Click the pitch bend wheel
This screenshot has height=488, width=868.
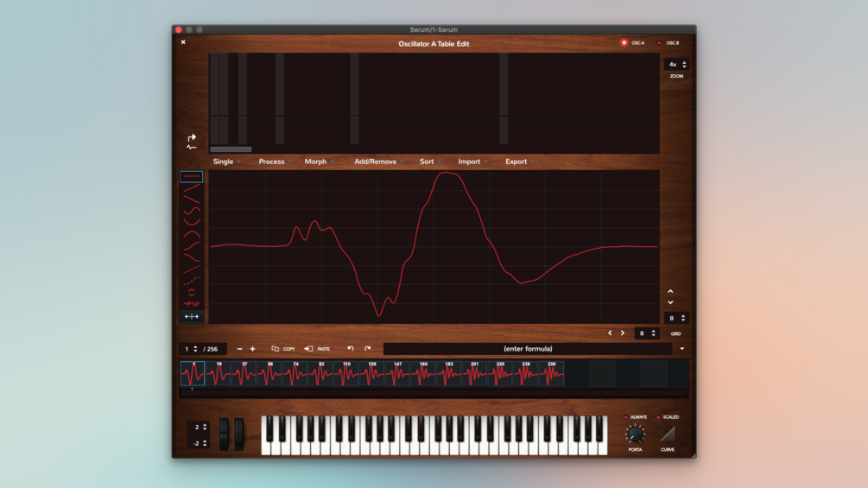[224, 434]
